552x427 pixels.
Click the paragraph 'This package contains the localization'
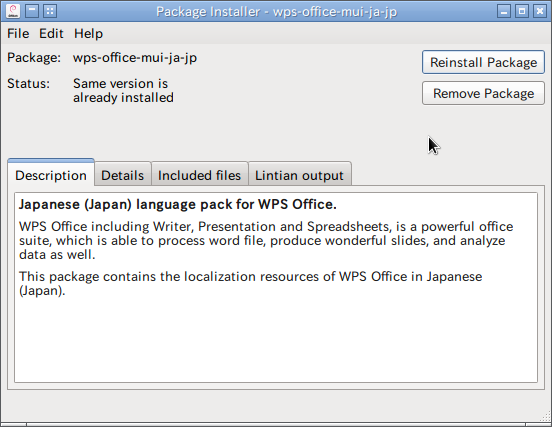[250, 283]
